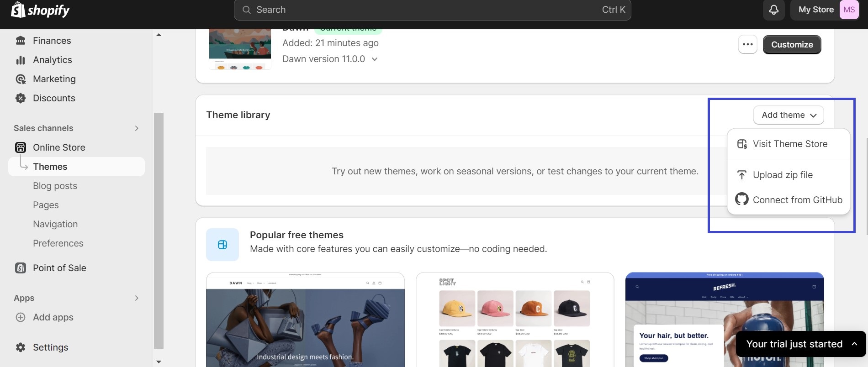This screenshot has height=367, width=868.
Task: Click the Popular free themes icon
Action: (x=222, y=245)
